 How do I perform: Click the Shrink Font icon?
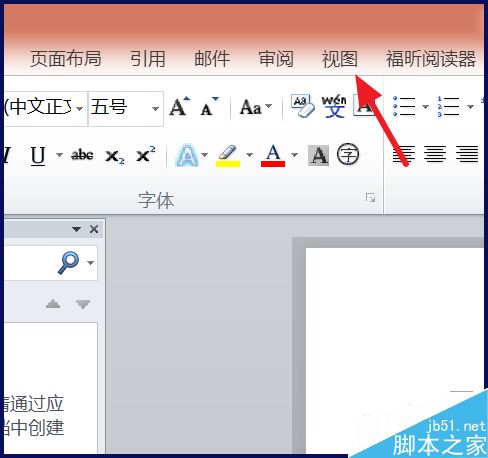tap(209, 107)
